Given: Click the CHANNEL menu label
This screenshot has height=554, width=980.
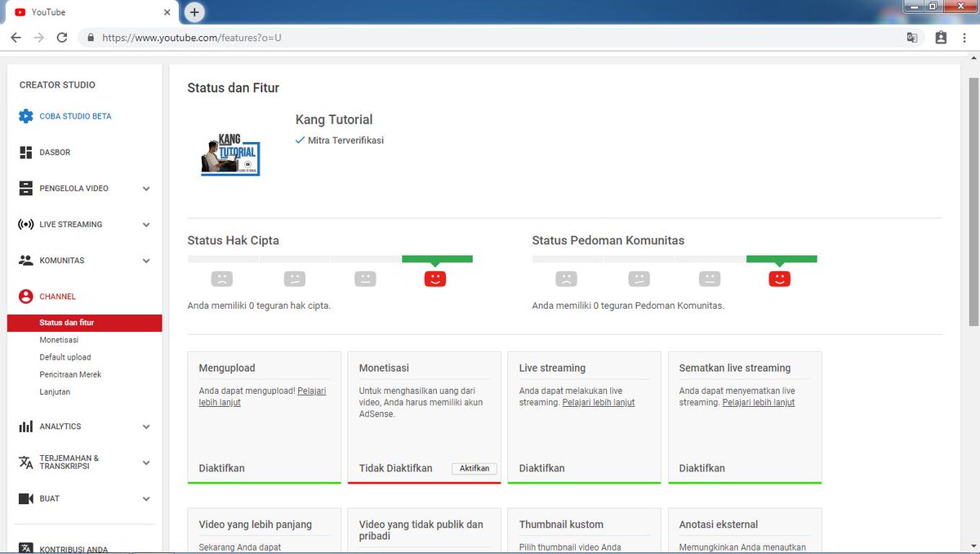Looking at the screenshot, I should pyautogui.click(x=57, y=297).
